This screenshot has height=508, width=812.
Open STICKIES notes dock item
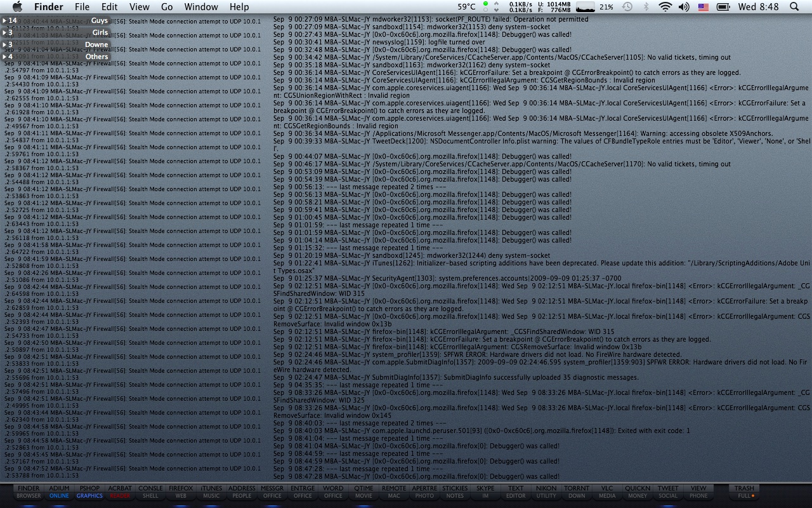(x=455, y=492)
